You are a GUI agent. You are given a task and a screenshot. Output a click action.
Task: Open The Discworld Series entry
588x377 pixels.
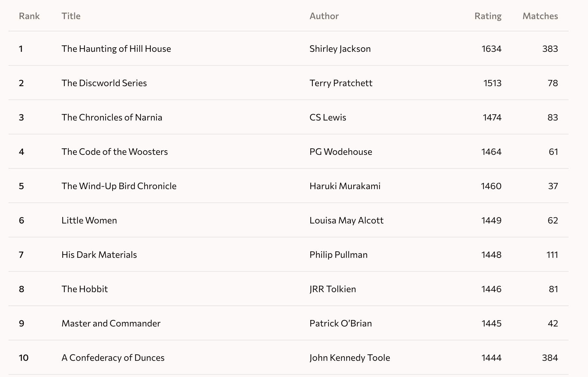click(x=104, y=83)
